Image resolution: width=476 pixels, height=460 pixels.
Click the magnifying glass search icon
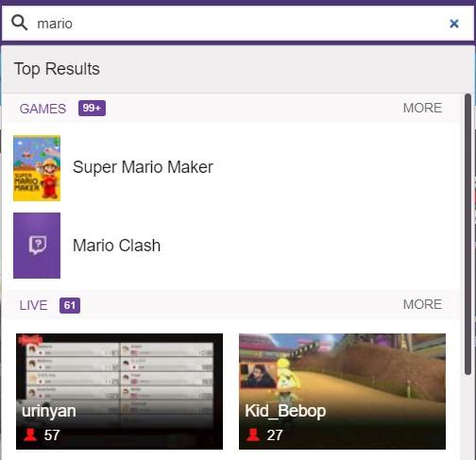[19, 23]
